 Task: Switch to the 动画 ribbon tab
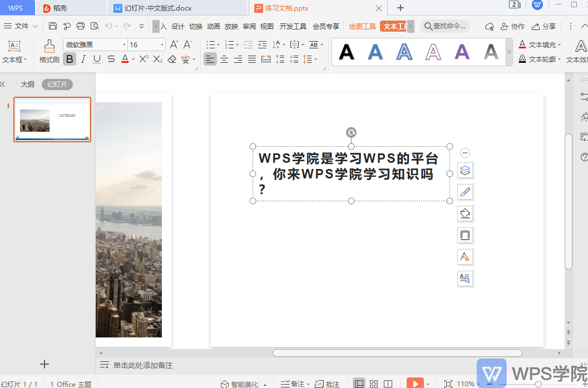[x=214, y=27]
